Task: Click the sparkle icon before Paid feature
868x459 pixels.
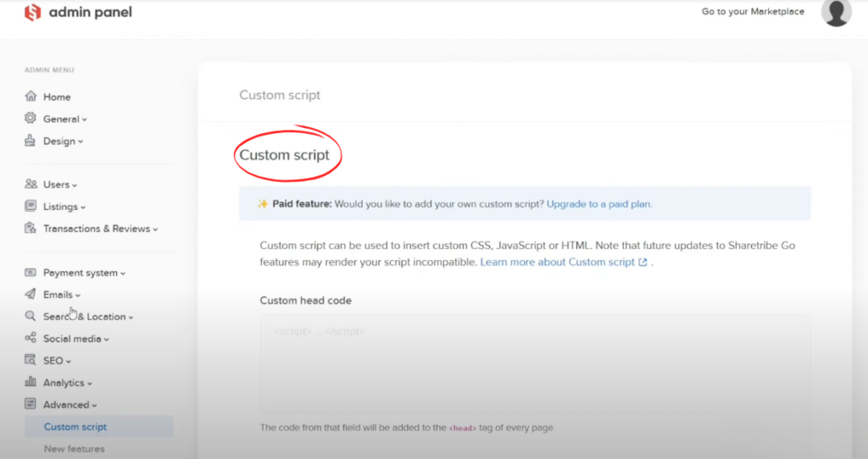Action: click(263, 204)
